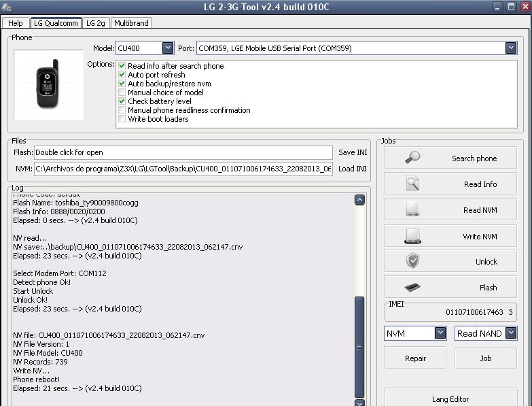Click 'NV File Model: CU400' log line
The image size is (532, 406).
pyautogui.click(x=48, y=353)
